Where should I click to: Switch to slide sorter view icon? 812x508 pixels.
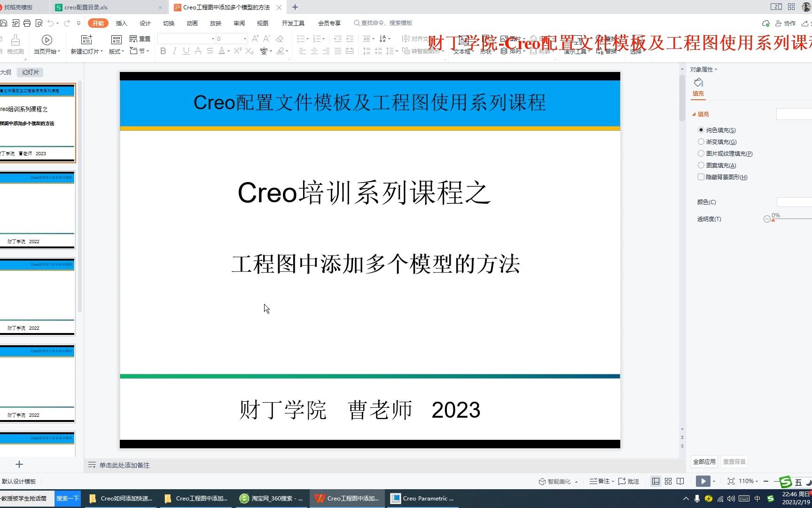click(x=668, y=481)
